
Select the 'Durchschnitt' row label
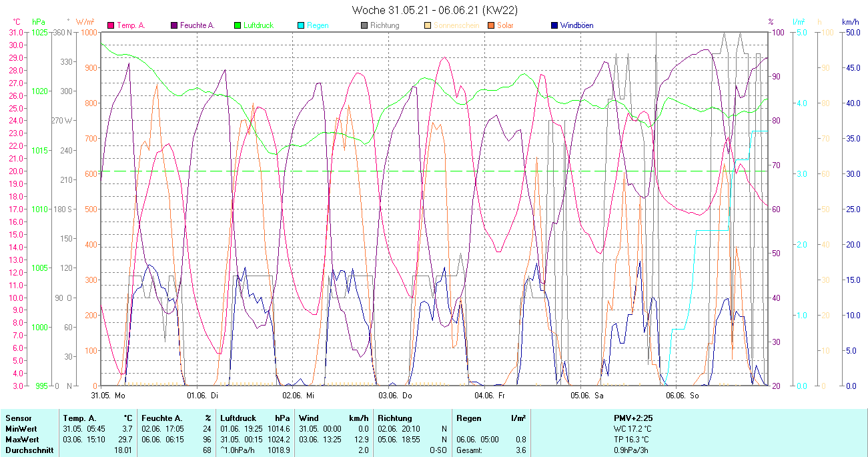tap(28, 450)
